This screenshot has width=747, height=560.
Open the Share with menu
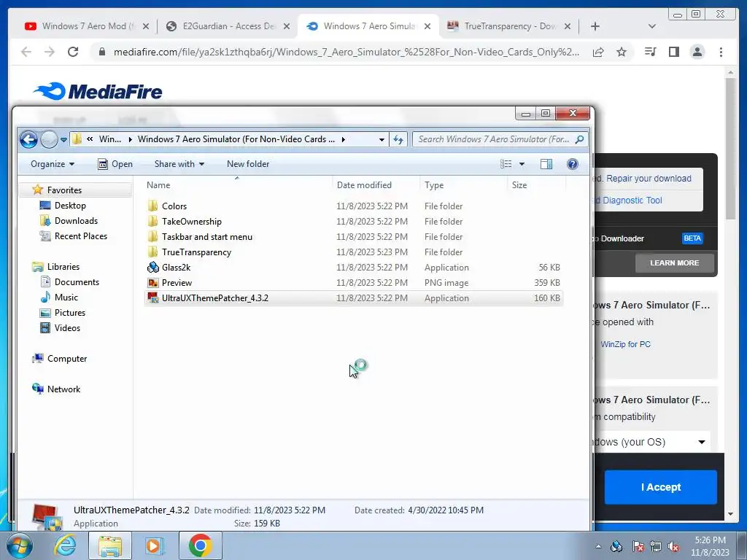[179, 164]
